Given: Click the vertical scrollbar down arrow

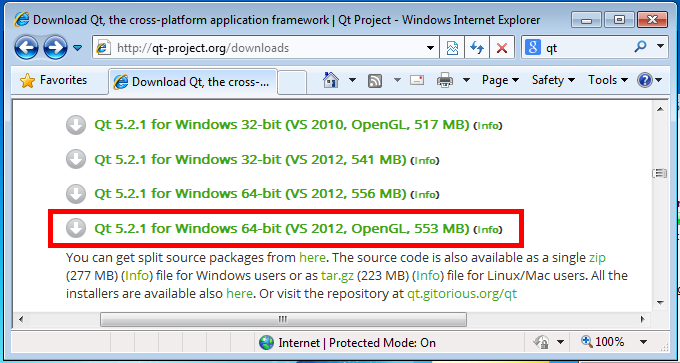Looking at the screenshot, I should tap(660, 302).
